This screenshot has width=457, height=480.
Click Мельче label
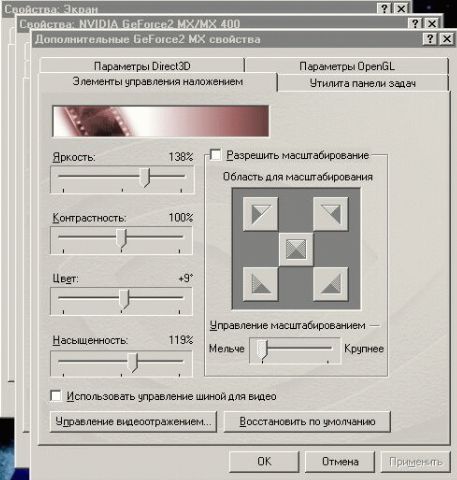tap(227, 349)
